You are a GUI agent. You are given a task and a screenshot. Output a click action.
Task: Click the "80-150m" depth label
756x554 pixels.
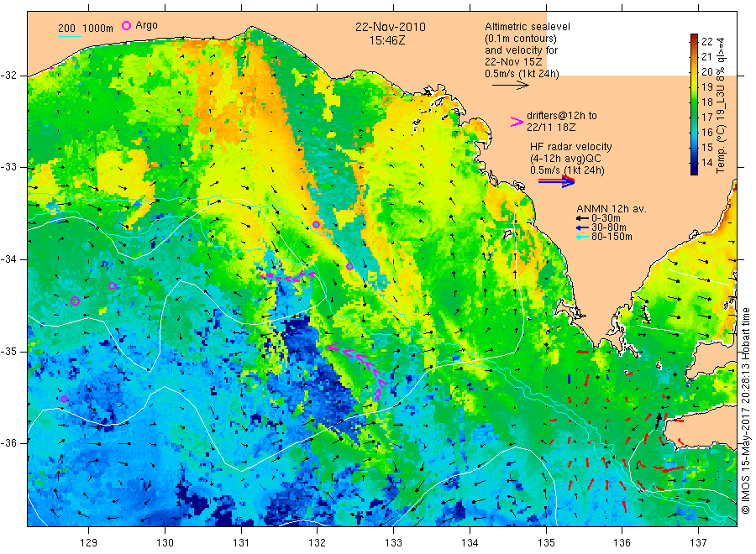tap(612, 237)
